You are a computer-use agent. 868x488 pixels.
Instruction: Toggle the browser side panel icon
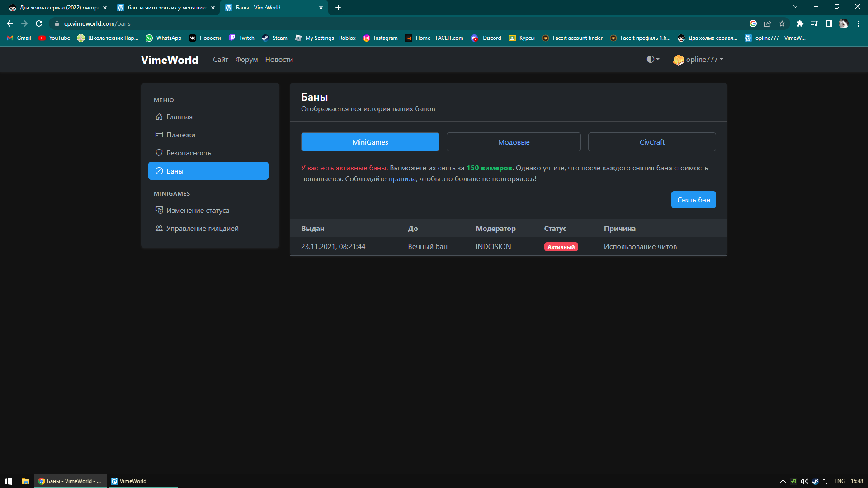pos(829,23)
